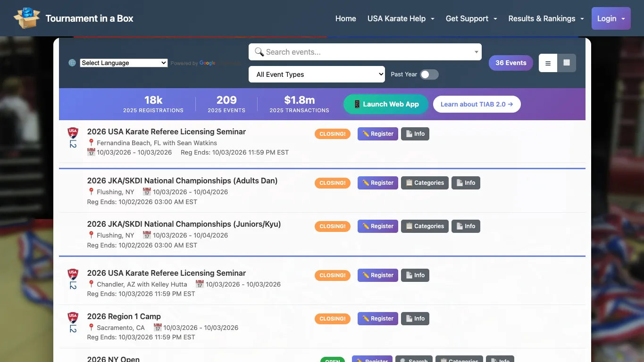Screen dimensions: 644x362
Task: Focus the Search events field
Action: coord(365,52)
